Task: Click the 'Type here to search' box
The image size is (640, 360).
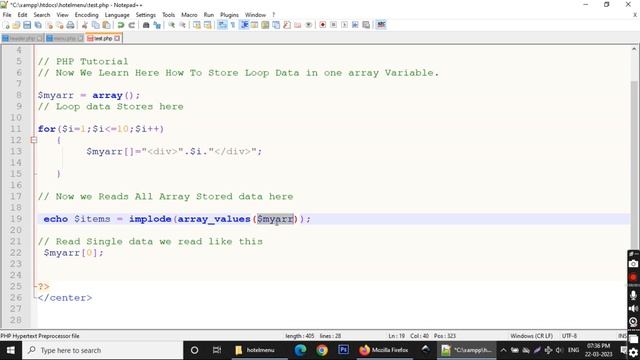Action: 102,350
